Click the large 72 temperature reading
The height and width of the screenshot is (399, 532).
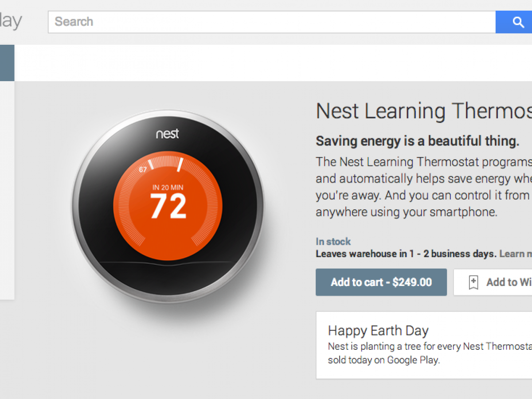tap(168, 207)
